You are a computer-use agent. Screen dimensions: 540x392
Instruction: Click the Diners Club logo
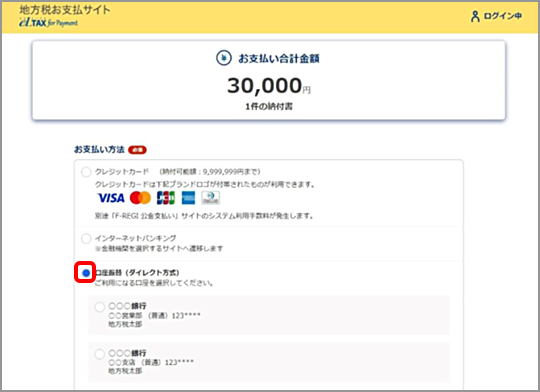(x=210, y=198)
